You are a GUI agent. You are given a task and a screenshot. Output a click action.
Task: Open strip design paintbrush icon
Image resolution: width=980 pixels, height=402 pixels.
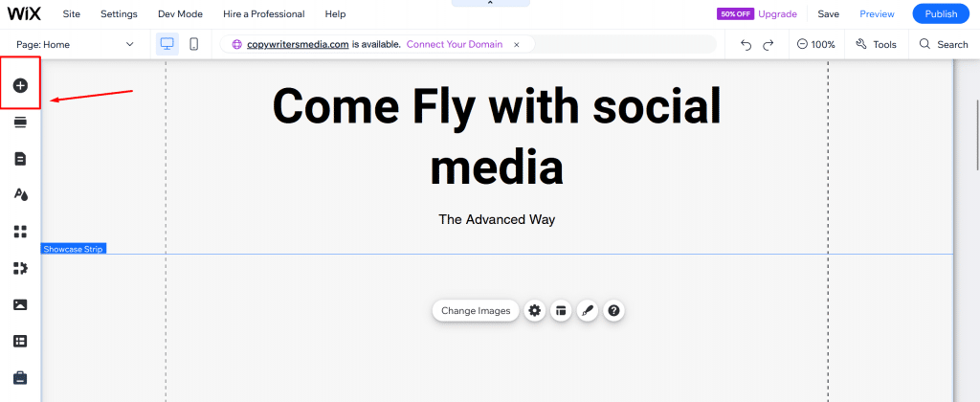click(x=588, y=310)
